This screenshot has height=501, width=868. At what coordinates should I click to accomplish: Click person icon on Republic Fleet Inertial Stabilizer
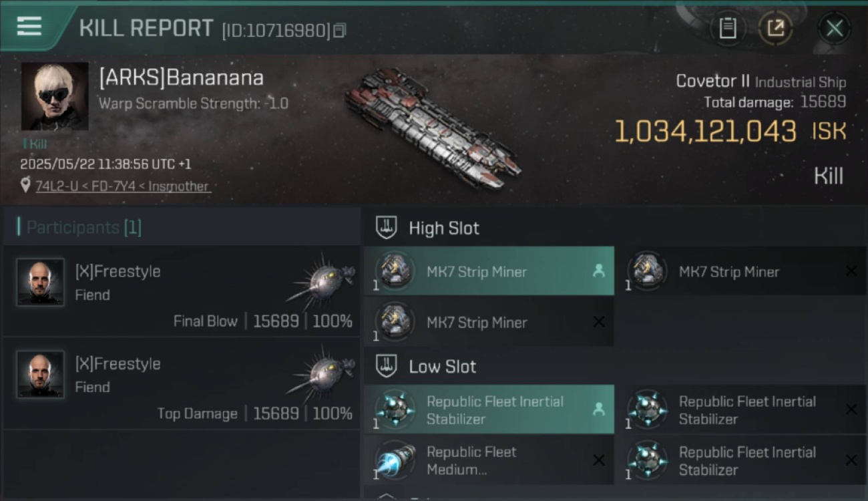point(598,409)
